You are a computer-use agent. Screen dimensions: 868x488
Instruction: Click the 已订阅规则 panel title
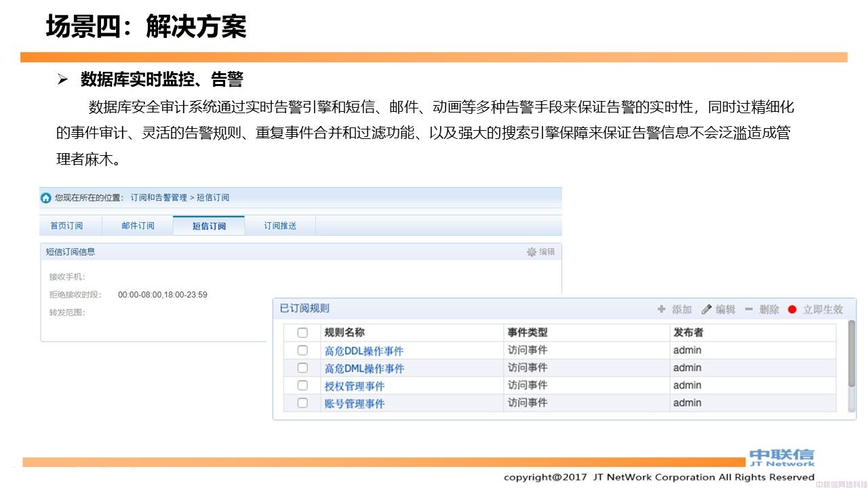(x=304, y=308)
